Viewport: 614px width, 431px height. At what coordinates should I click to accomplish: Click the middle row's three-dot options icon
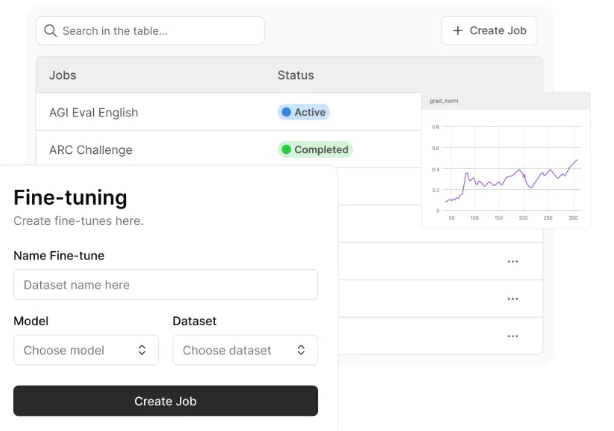pyautogui.click(x=513, y=298)
